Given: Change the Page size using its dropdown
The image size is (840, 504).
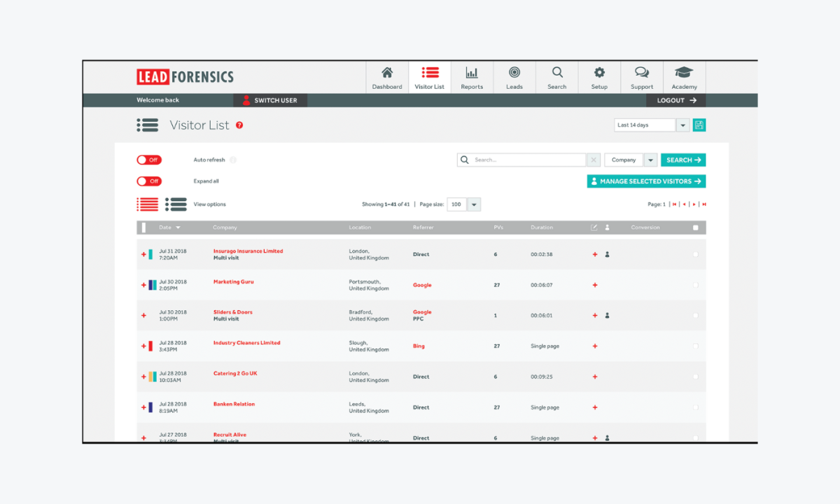Looking at the screenshot, I should coord(473,204).
